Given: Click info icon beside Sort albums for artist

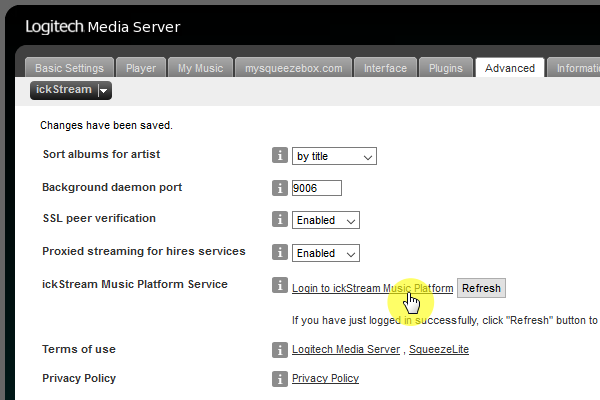Looking at the screenshot, I should click(280, 156).
